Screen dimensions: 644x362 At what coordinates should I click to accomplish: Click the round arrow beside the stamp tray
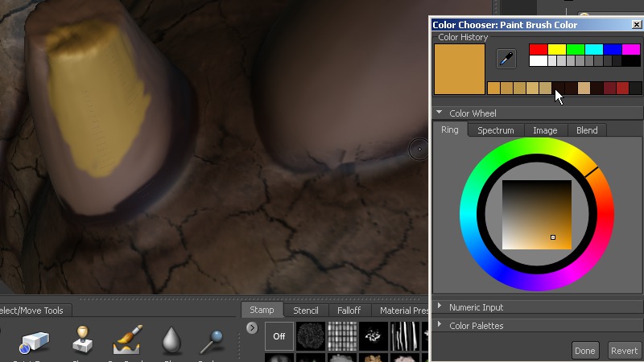tap(252, 327)
